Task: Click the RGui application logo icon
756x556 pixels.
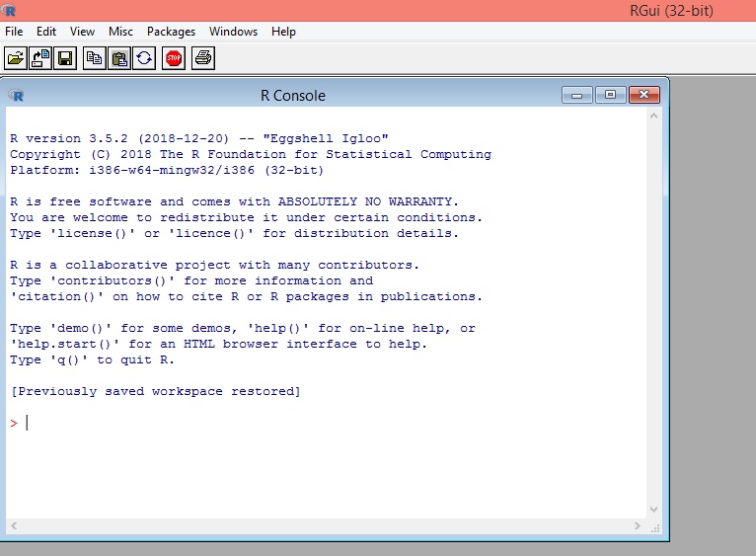Action: (8, 10)
